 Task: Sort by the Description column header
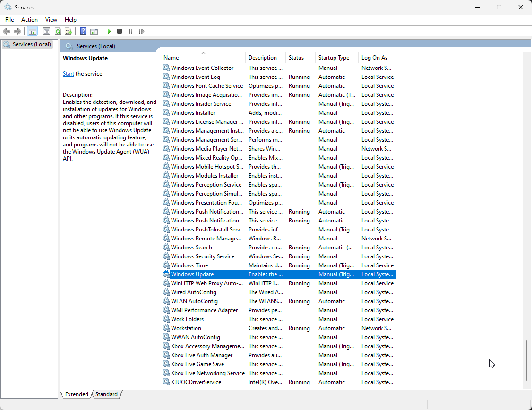click(266, 57)
